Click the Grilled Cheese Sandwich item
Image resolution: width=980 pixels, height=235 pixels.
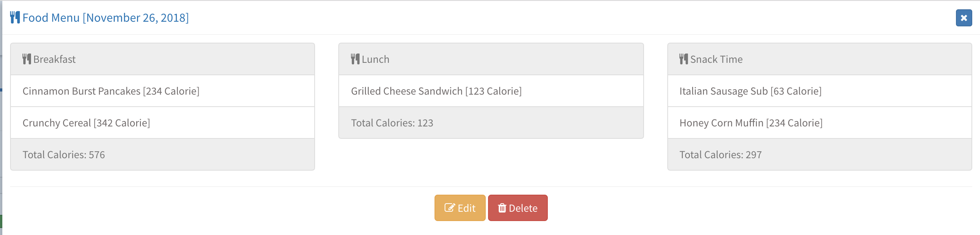click(436, 91)
